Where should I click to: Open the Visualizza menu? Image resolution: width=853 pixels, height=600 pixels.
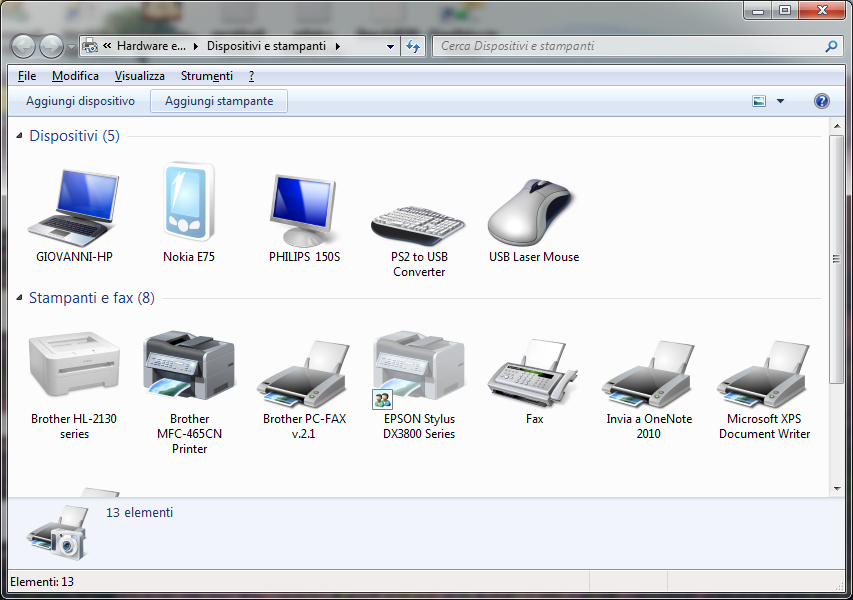139,76
